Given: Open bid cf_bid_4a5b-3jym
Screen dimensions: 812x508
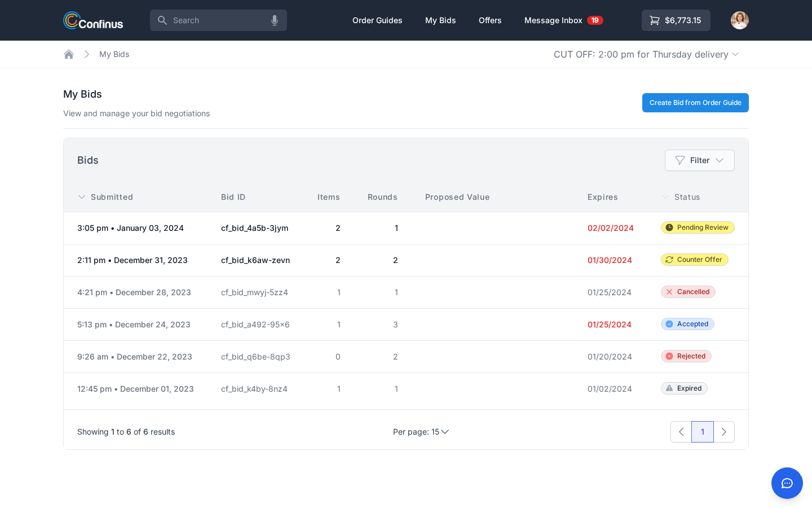Looking at the screenshot, I should pos(254,228).
